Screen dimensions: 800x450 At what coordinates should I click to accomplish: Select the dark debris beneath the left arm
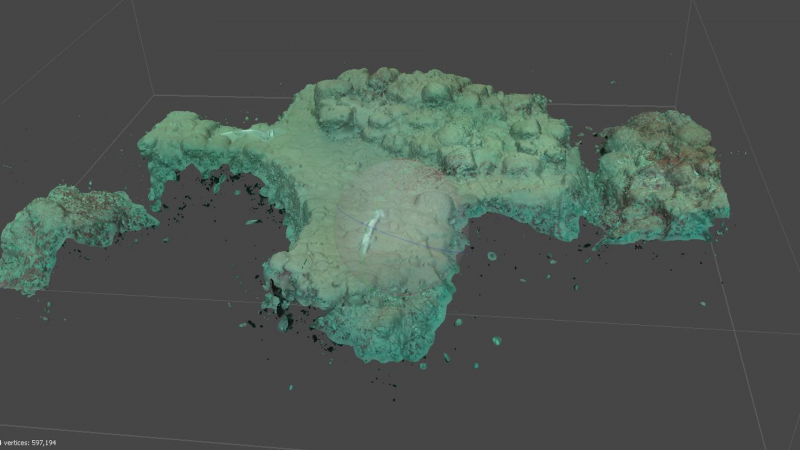click(x=215, y=185)
